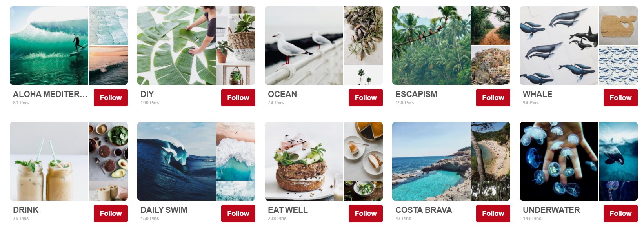Follow the UNDERWATER board
The width and height of the screenshot is (644, 230).
(620, 214)
